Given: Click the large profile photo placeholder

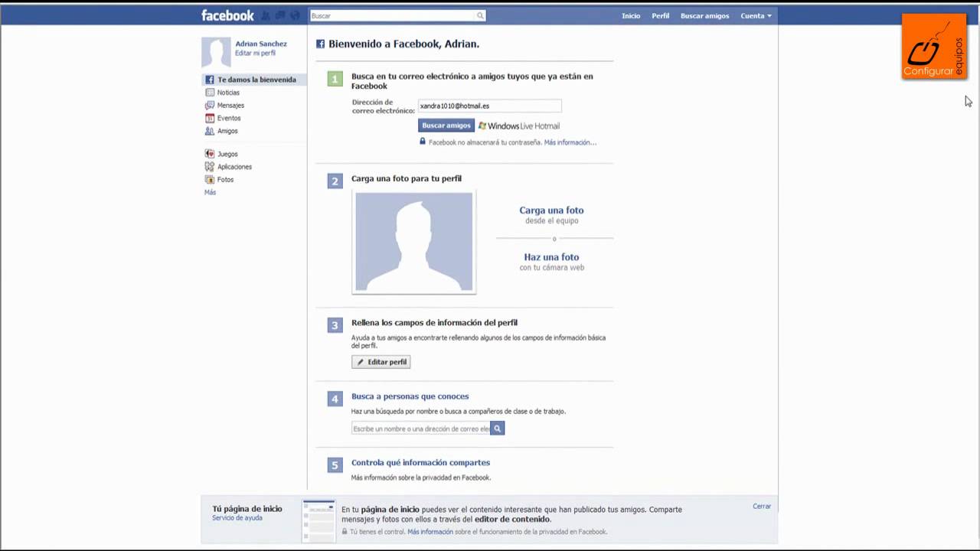Looking at the screenshot, I should pos(414,242).
